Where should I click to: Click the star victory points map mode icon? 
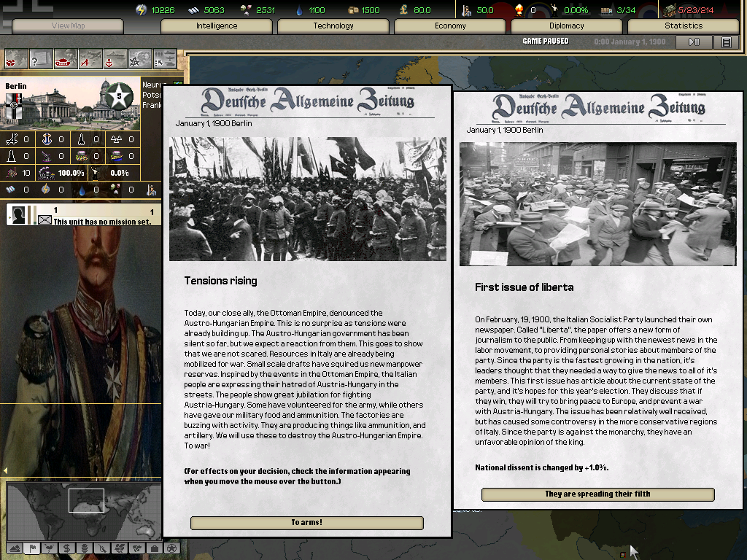coord(172,549)
